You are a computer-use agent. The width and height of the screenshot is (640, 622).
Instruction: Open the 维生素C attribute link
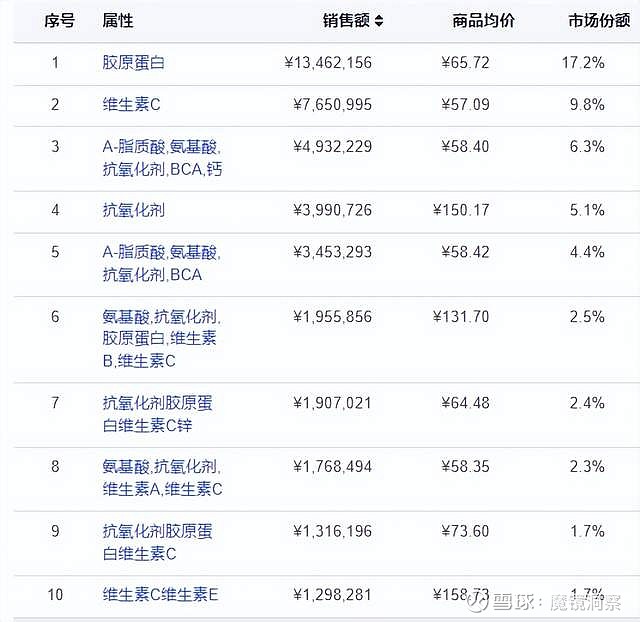[131, 105]
